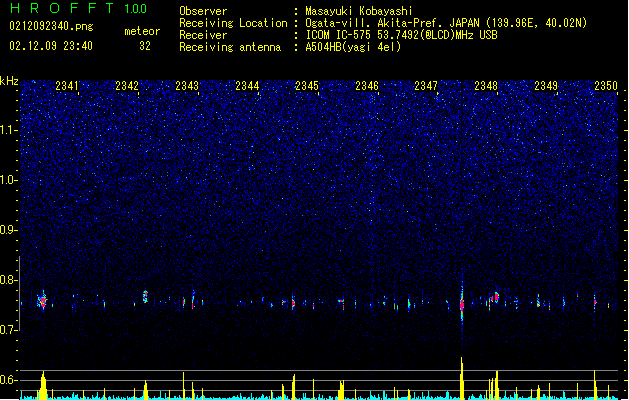Select the filename 0212092340.png
This screenshot has width=629, height=400.
(x=51, y=26)
